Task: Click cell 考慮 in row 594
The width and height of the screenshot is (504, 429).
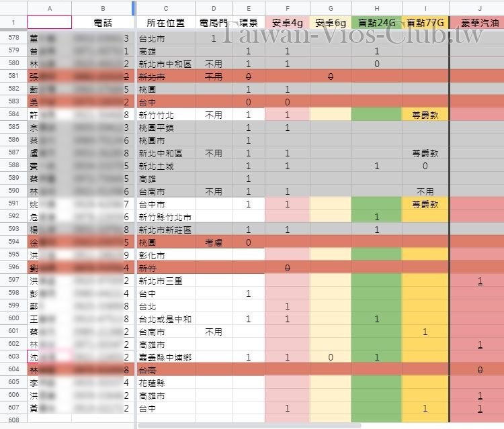Action: 214,242
